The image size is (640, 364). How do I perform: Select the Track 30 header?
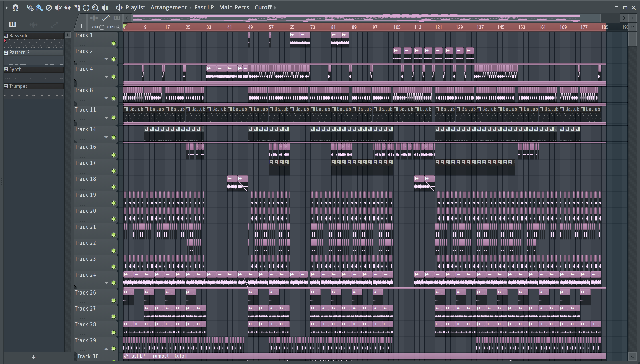pyautogui.click(x=96, y=356)
